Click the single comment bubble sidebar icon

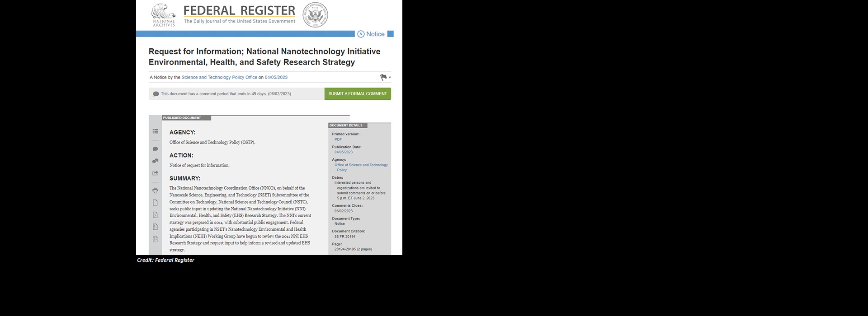[155, 149]
